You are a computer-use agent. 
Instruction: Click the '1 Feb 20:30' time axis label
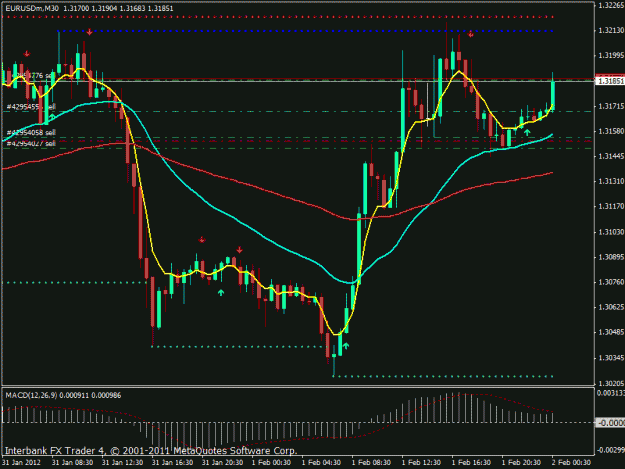tap(521, 463)
